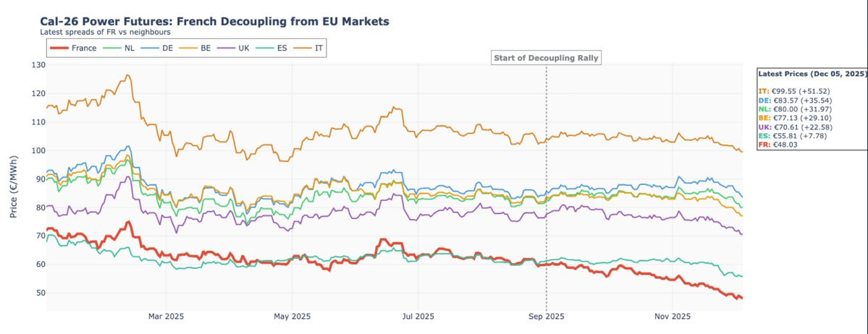868x334 pixels.
Task: Click the FR €48.03 latest price entry
Action: (x=778, y=145)
